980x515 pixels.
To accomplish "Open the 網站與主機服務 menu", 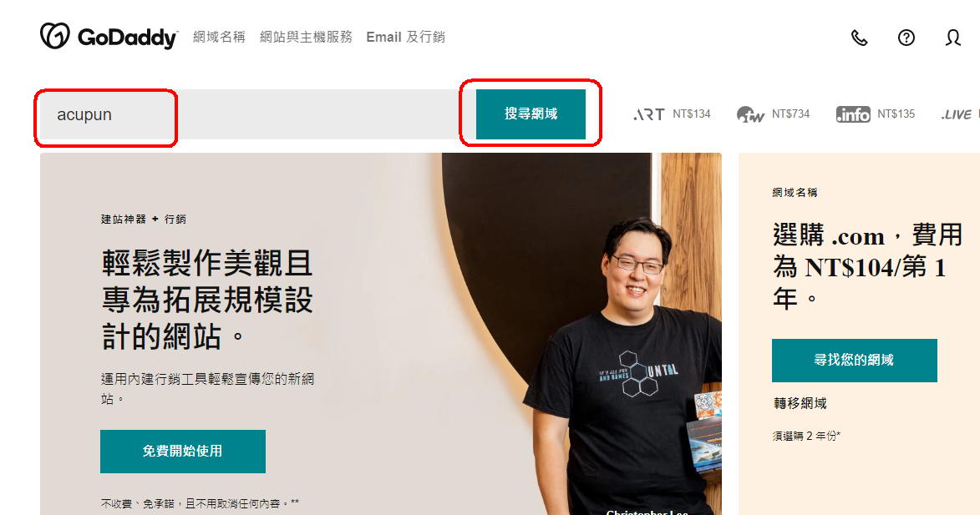I will tap(307, 37).
